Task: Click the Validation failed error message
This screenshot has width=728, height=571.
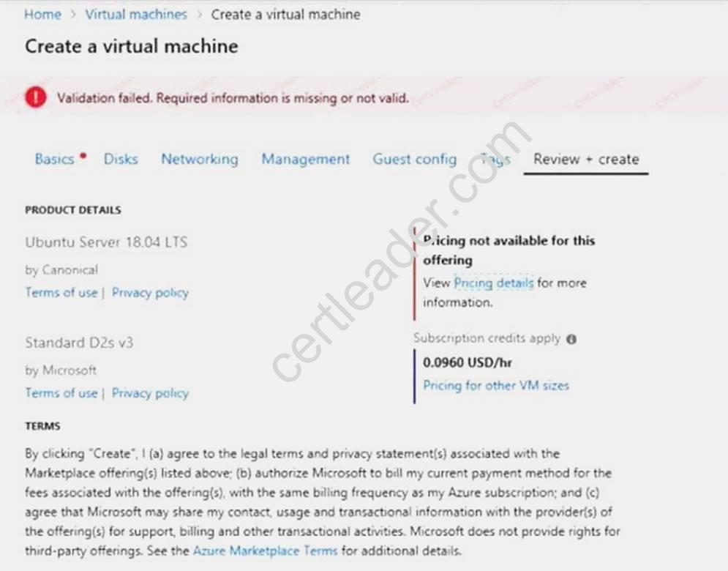Action: [x=233, y=98]
